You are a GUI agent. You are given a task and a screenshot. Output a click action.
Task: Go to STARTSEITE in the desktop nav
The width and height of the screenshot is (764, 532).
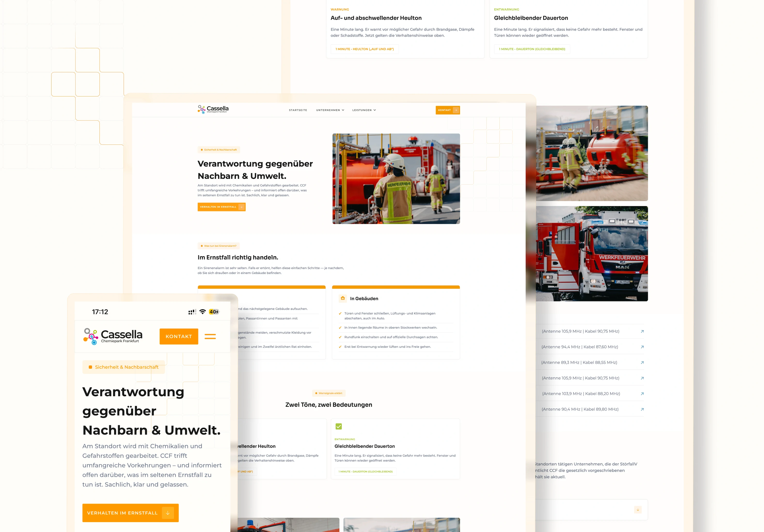[x=298, y=110]
